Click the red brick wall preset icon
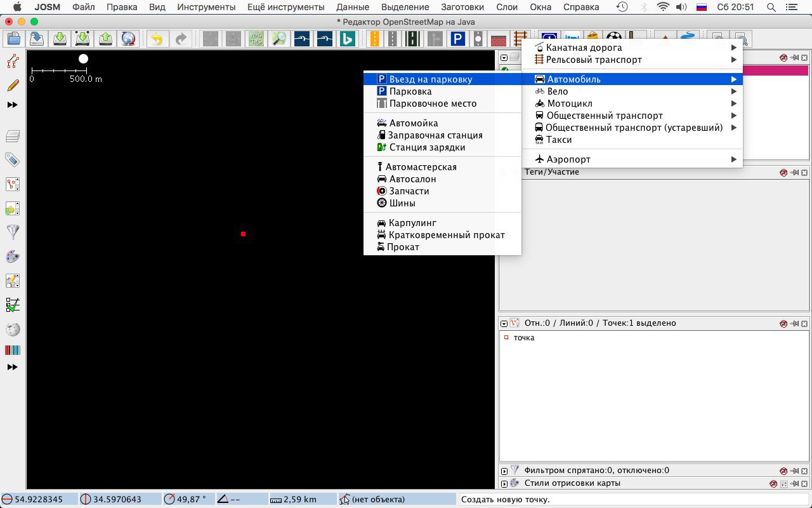The width and height of the screenshot is (812, 508). point(499,39)
